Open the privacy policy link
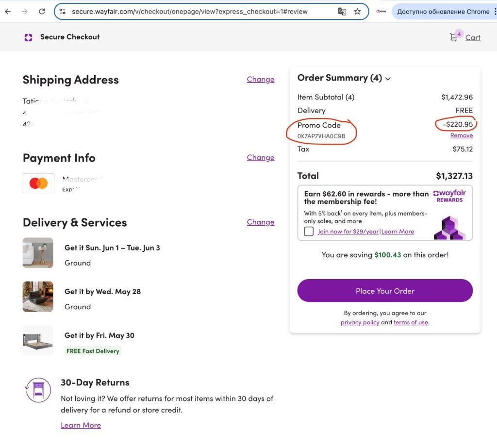Image resolution: width=497 pixels, height=448 pixels. pyautogui.click(x=360, y=322)
